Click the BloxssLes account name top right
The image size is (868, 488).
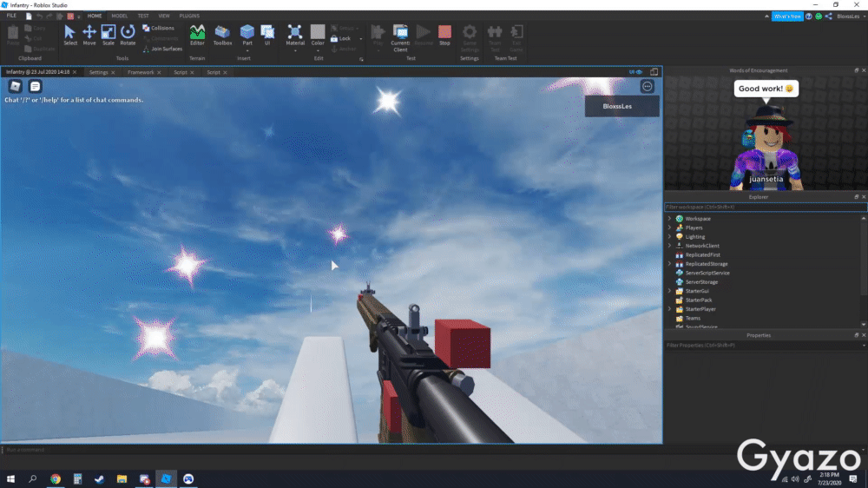[x=847, y=16]
